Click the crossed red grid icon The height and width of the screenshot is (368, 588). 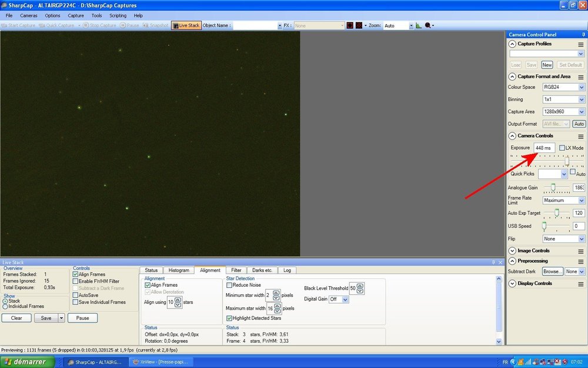359,25
